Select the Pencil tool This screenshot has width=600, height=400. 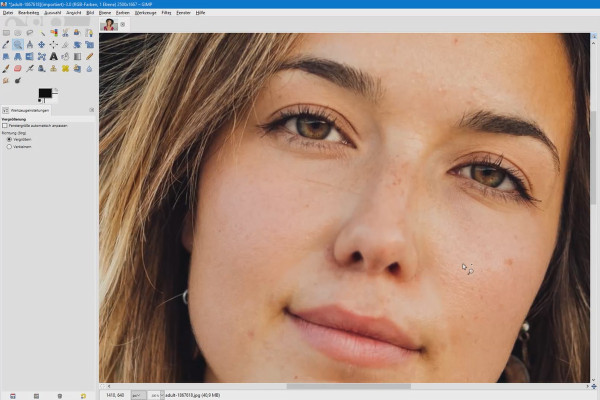click(89, 57)
